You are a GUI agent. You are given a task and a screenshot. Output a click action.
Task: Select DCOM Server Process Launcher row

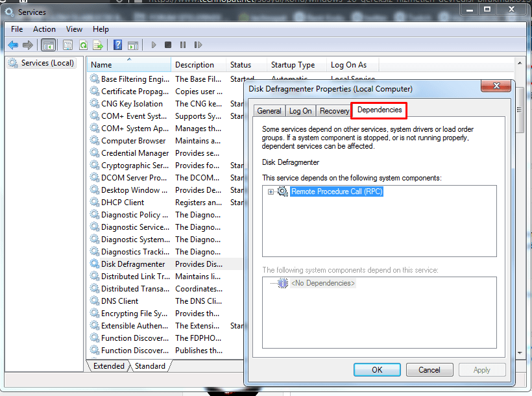click(x=165, y=178)
